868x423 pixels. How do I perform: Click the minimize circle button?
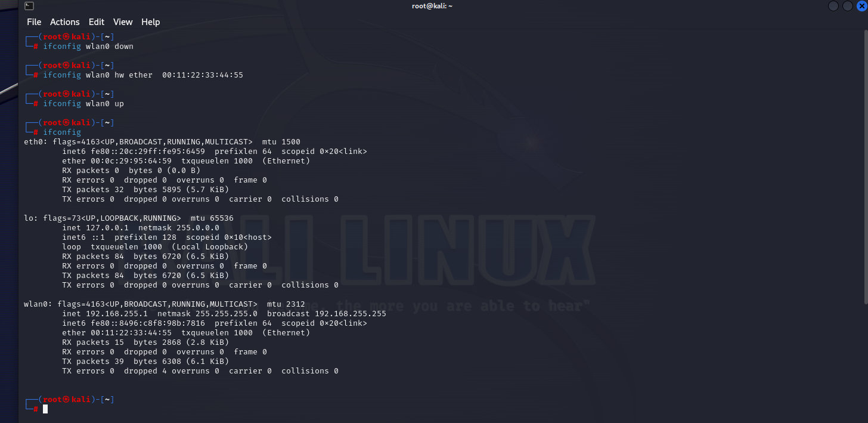point(833,6)
